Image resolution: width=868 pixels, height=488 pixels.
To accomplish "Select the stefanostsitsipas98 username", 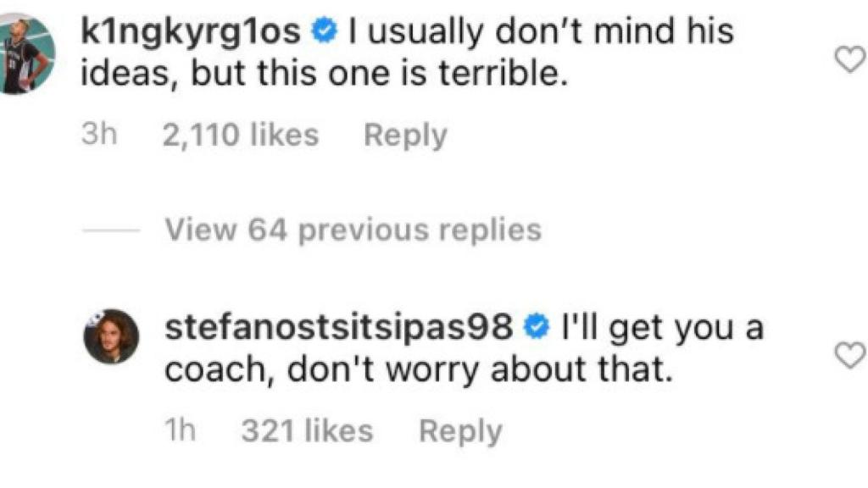I will tap(339, 324).
